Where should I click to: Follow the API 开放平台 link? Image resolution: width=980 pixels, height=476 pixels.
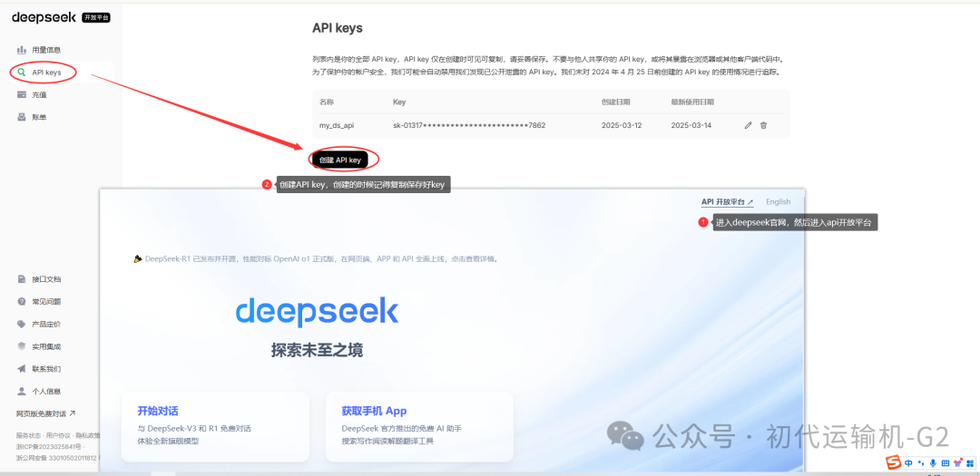pos(728,202)
